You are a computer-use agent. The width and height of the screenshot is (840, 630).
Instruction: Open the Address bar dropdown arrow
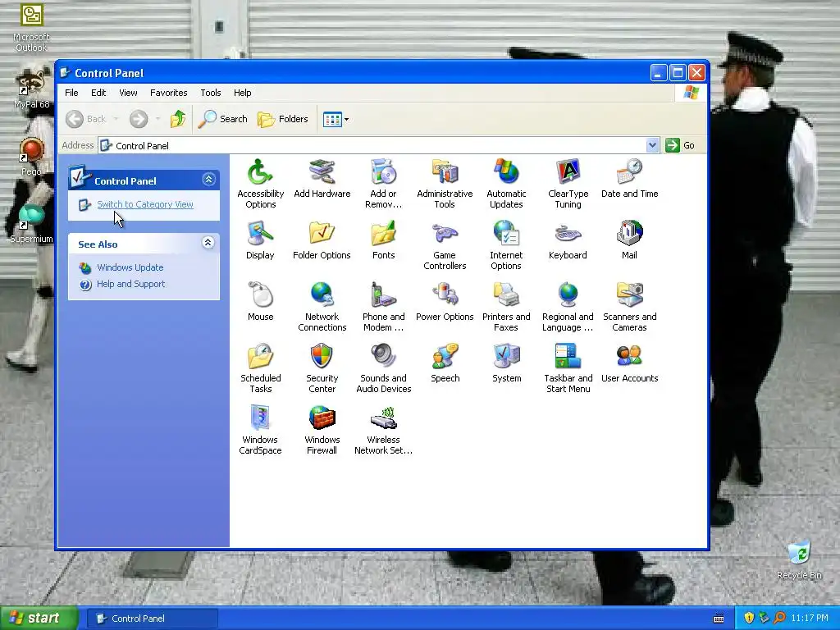[x=652, y=145]
